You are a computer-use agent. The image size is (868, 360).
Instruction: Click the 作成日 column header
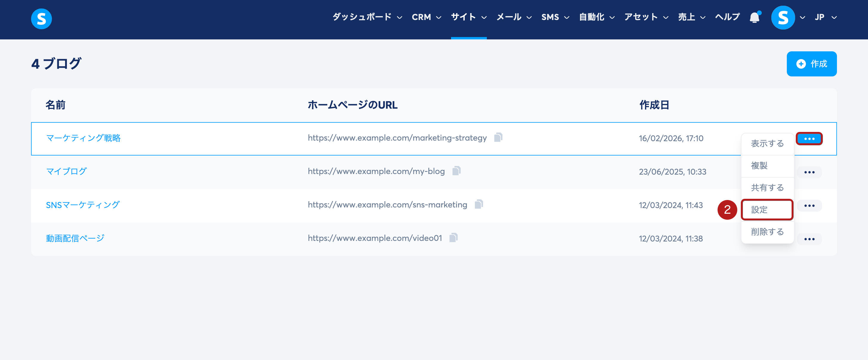(654, 105)
